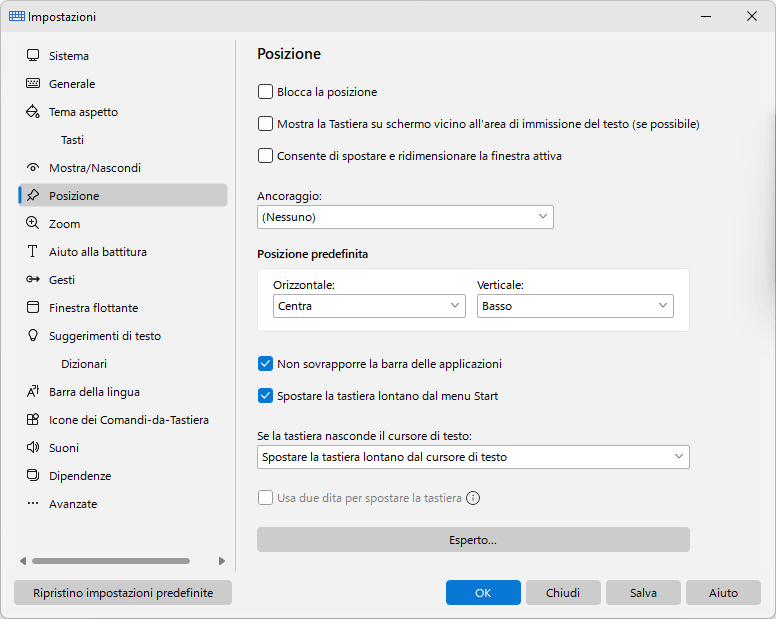Viewport: 776px width, 619px height.
Task: Click the sidebar scrollbar right arrow
Action: point(222,561)
